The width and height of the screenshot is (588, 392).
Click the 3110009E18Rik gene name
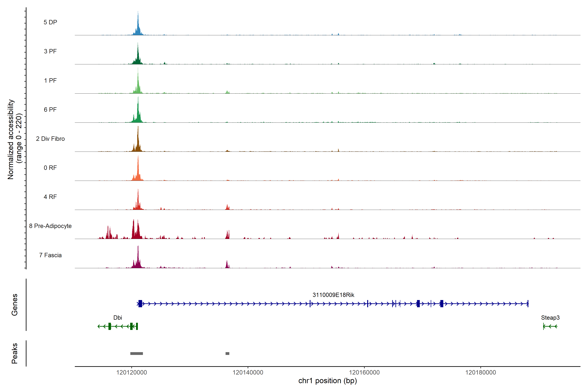(333, 295)
